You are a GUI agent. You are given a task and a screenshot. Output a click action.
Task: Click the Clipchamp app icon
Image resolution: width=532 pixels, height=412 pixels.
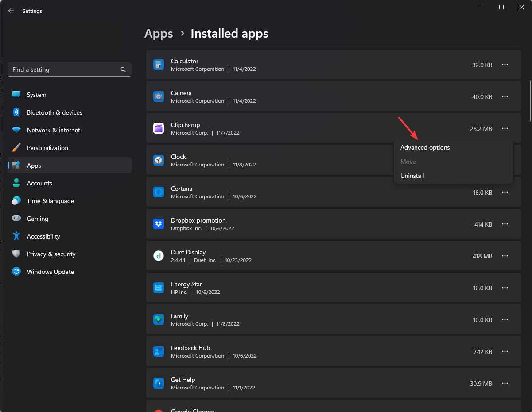tap(159, 128)
